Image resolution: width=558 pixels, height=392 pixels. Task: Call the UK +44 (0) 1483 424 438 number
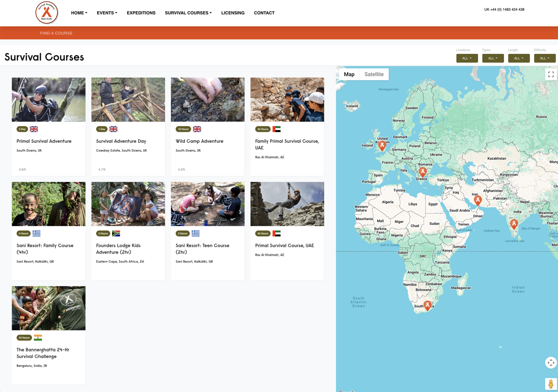pyautogui.click(x=504, y=9)
